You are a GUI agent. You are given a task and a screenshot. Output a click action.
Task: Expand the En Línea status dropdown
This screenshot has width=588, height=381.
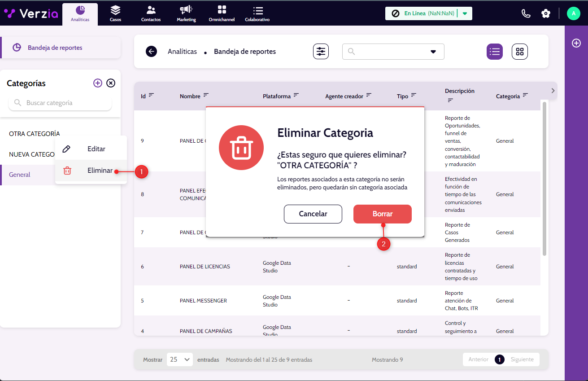[465, 13]
